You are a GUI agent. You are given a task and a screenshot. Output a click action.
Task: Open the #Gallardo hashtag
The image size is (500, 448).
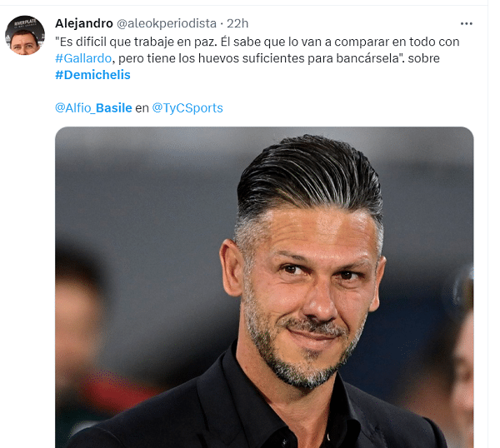point(83,58)
